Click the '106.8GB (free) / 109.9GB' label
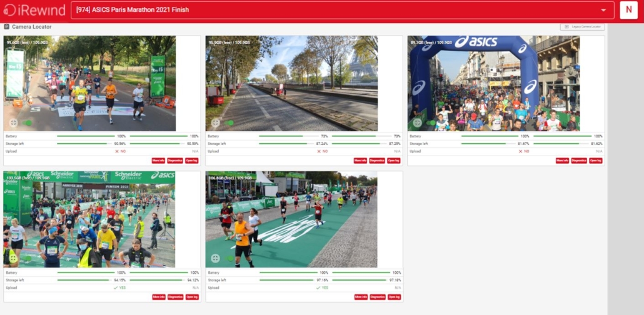644x315 pixels. click(x=229, y=178)
